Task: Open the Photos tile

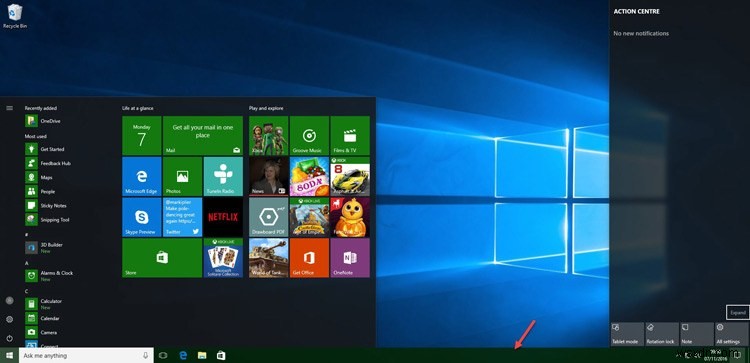Action: pos(182,176)
